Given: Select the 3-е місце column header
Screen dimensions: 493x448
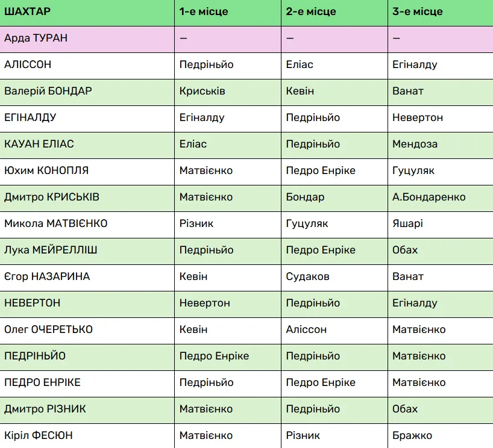Looking at the screenshot, I should coord(418,11).
